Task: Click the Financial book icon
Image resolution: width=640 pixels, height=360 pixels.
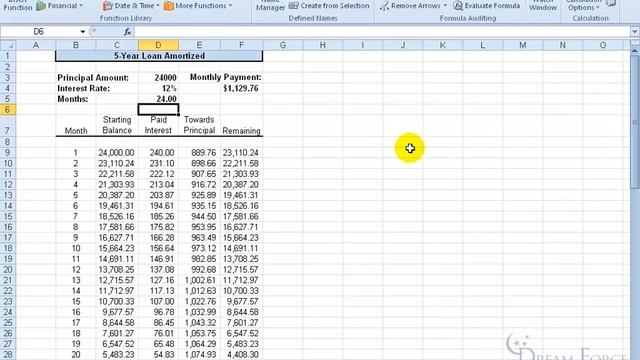Action: (x=41, y=6)
